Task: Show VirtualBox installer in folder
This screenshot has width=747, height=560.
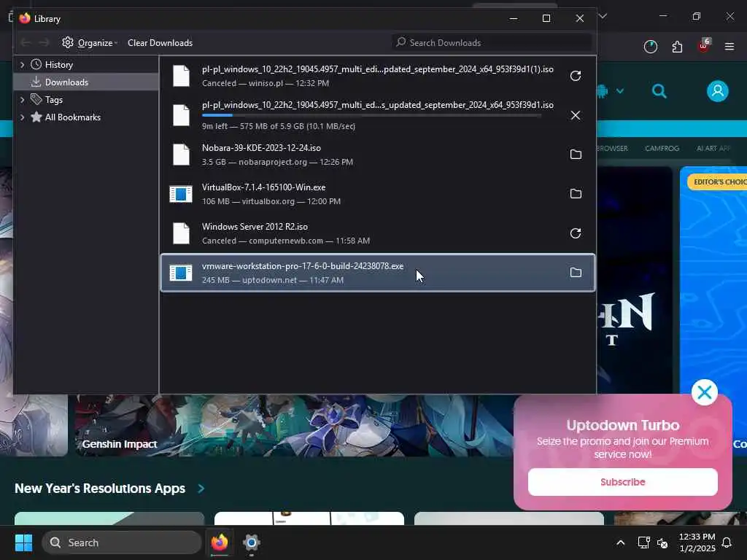Action: click(x=576, y=194)
